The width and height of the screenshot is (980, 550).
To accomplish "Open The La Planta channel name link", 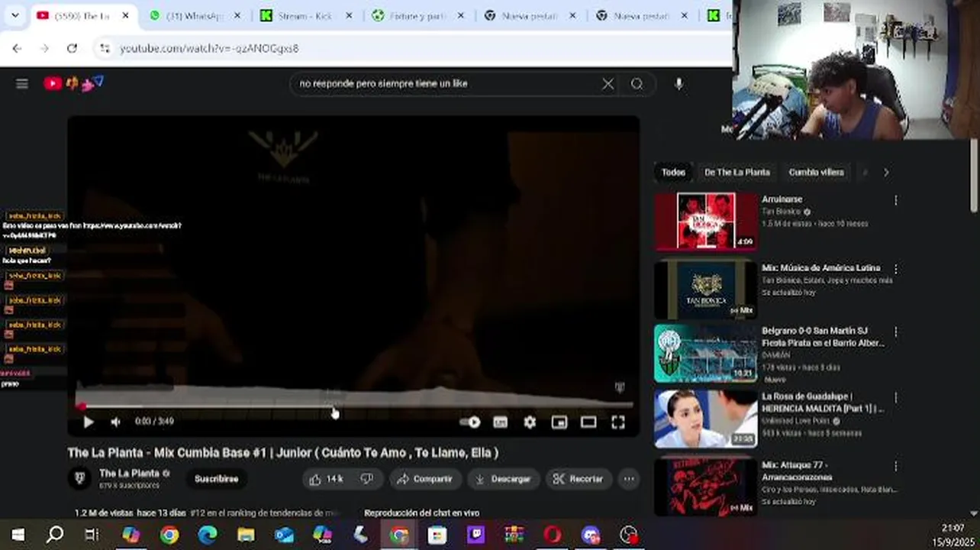I will click(129, 474).
